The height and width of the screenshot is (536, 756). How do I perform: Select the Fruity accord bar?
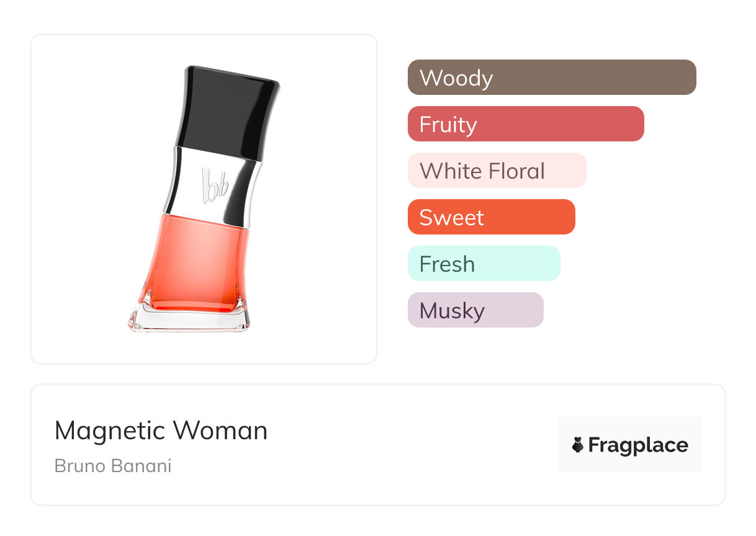tap(526, 124)
